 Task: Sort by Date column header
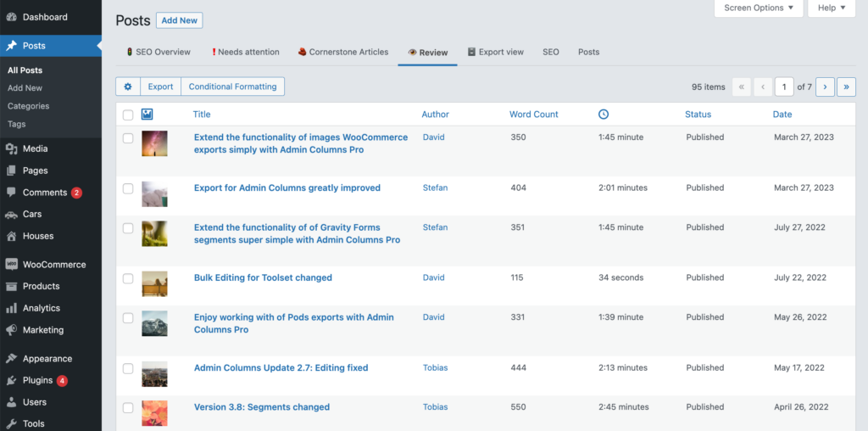(x=782, y=115)
